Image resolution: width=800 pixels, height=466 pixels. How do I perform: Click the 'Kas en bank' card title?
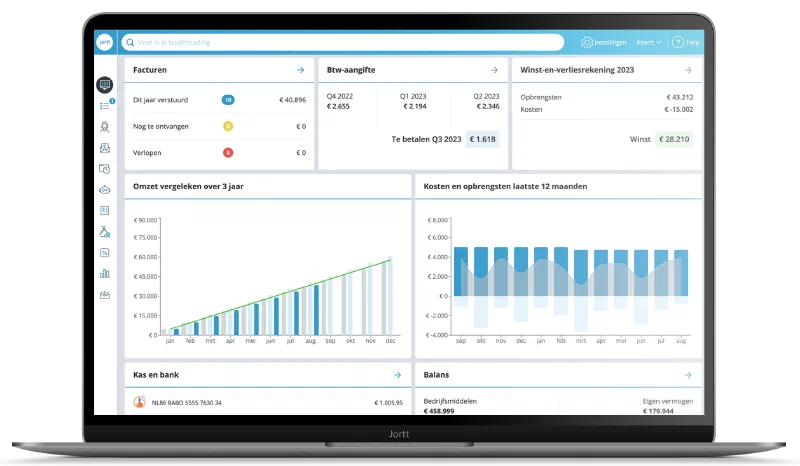coord(156,375)
